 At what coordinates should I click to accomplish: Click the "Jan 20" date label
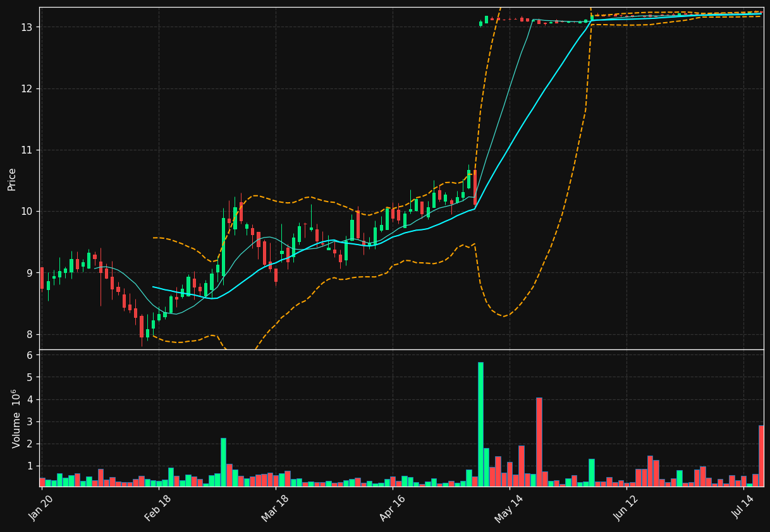(x=40, y=507)
